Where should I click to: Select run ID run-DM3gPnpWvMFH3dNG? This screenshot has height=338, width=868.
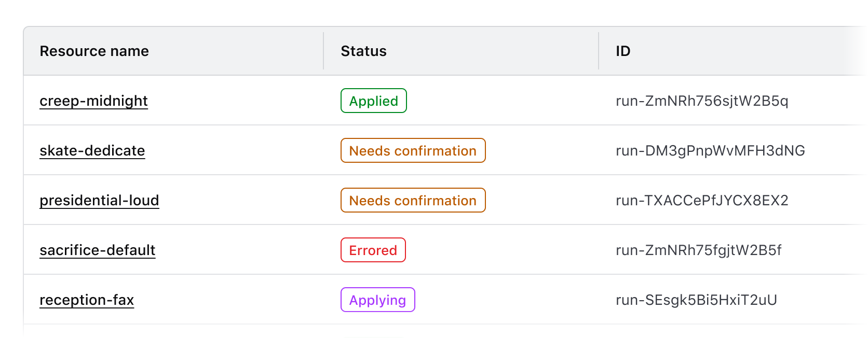709,150
